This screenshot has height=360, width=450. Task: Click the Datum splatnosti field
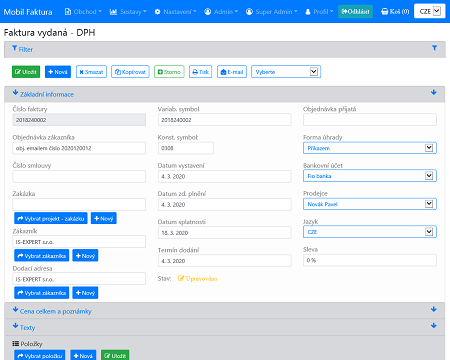point(224,233)
